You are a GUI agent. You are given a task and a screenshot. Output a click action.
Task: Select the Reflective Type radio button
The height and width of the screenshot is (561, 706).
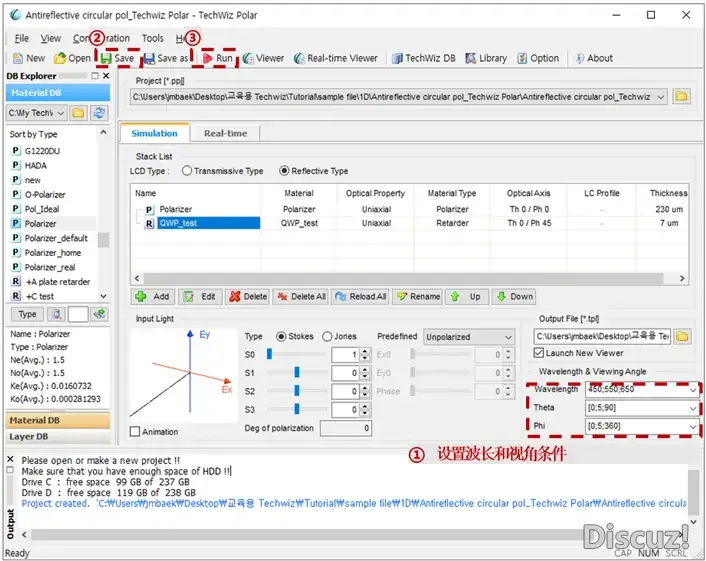pyautogui.click(x=284, y=171)
